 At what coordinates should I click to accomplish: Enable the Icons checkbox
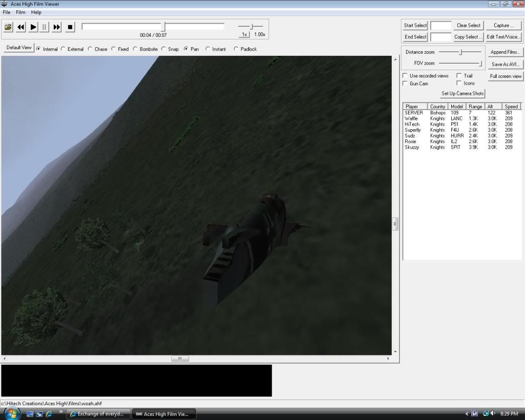(459, 83)
